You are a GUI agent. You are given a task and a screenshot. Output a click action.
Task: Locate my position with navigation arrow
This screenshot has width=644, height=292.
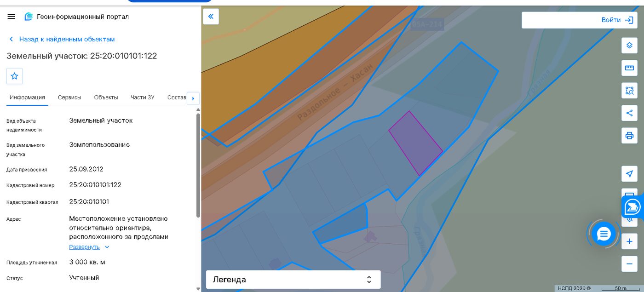point(629,174)
